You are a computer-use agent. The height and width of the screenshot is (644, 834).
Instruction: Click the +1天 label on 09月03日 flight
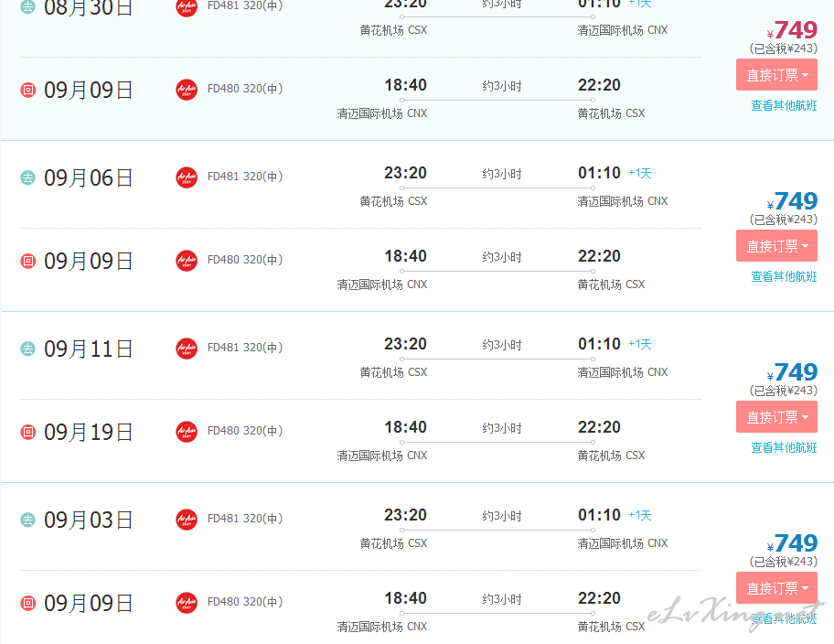point(640,515)
